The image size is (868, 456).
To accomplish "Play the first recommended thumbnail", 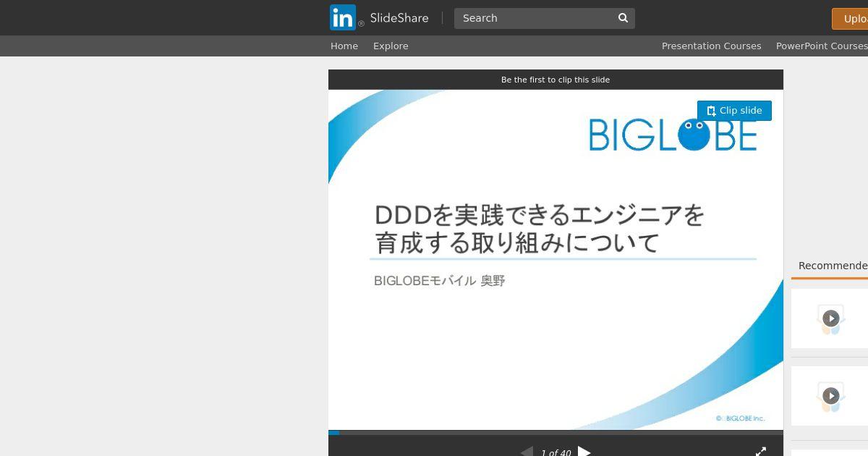I will tap(831, 318).
